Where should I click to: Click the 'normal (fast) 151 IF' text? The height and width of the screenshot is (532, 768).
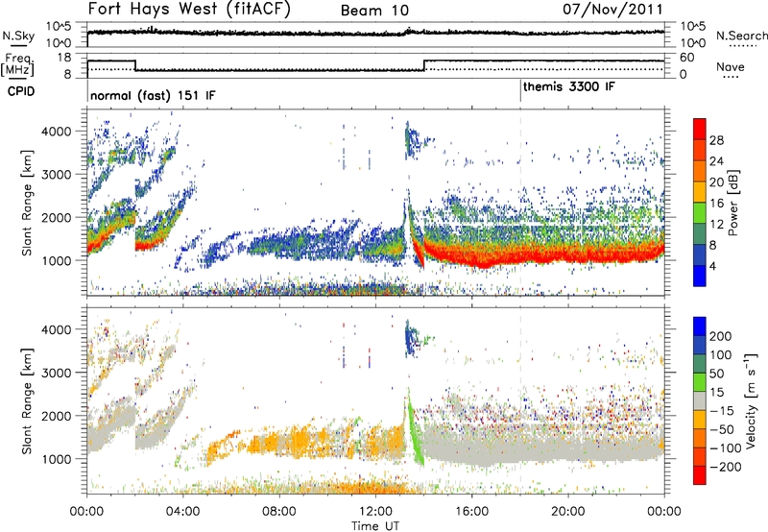[153, 95]
